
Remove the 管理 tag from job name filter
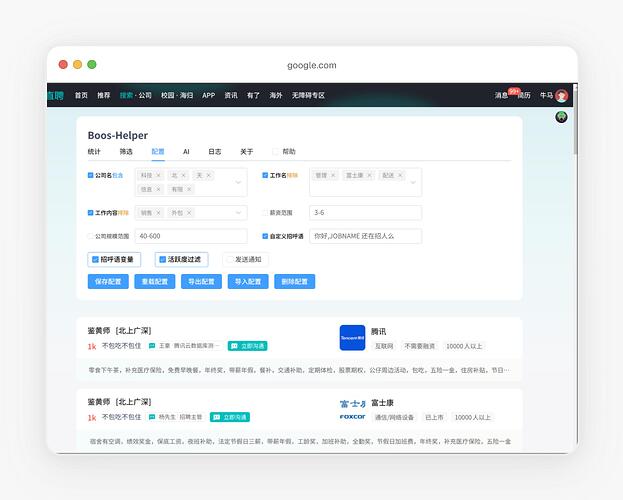[333, 175]
